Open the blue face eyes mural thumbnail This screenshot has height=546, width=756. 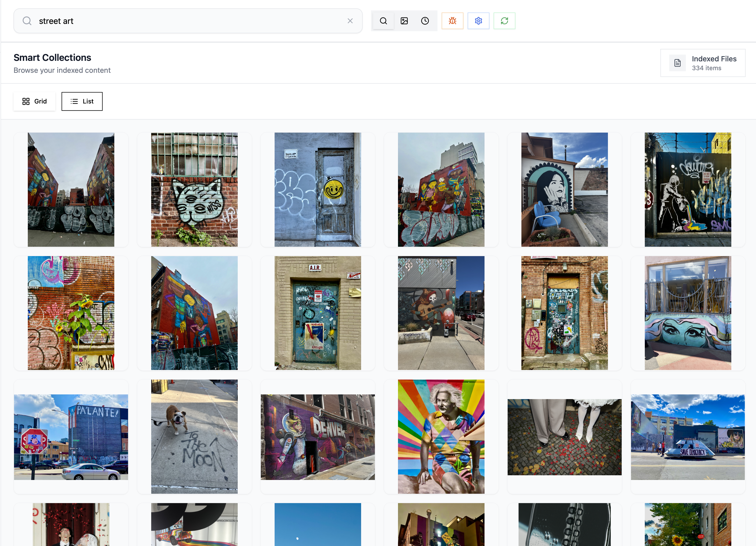tap(688, 313)
